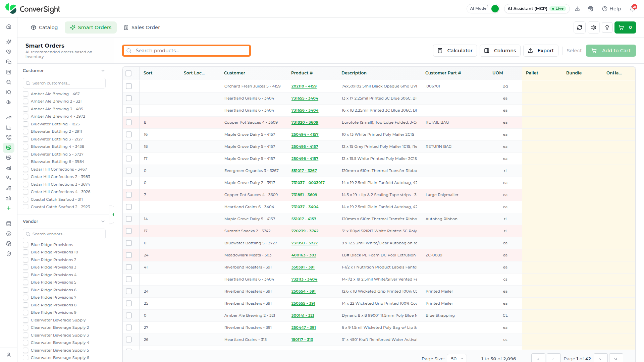644x362 pixels.
Task: Open product link 300141 - 321
Action: coord(303,315)
